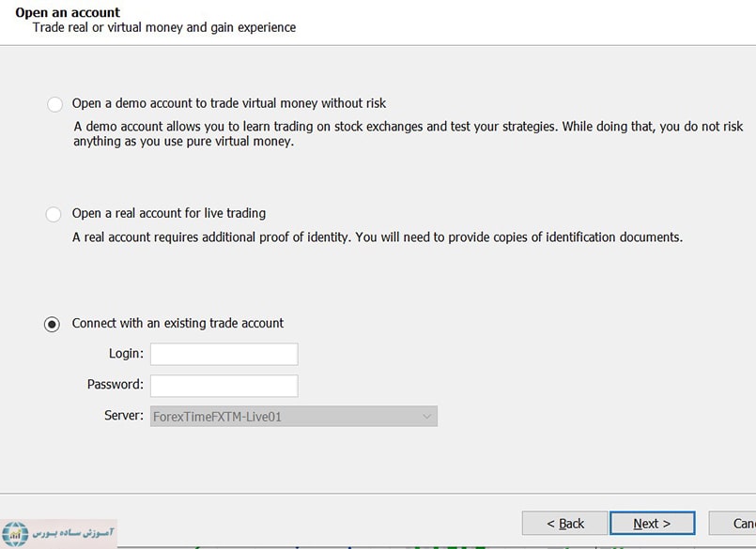
Task: Click the "Open an account" heading
Action: [x=68, y=12]
